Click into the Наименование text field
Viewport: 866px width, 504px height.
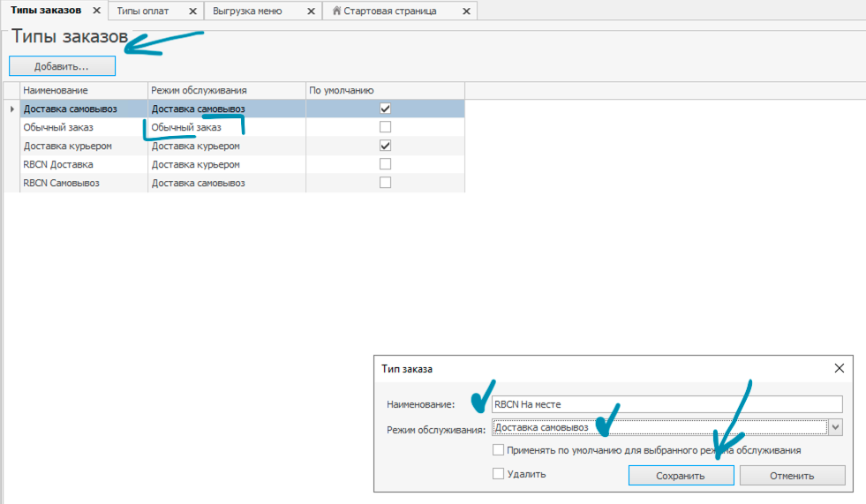click(x=666, y=404)
